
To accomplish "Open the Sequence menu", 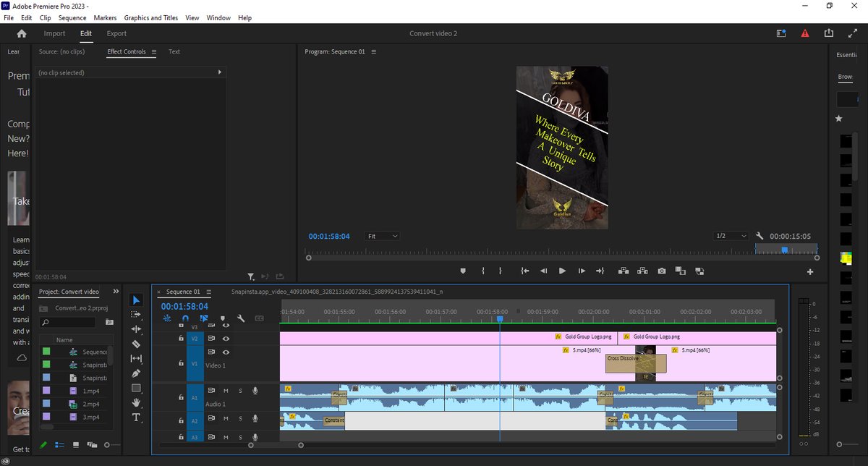I will pos(72,17).
